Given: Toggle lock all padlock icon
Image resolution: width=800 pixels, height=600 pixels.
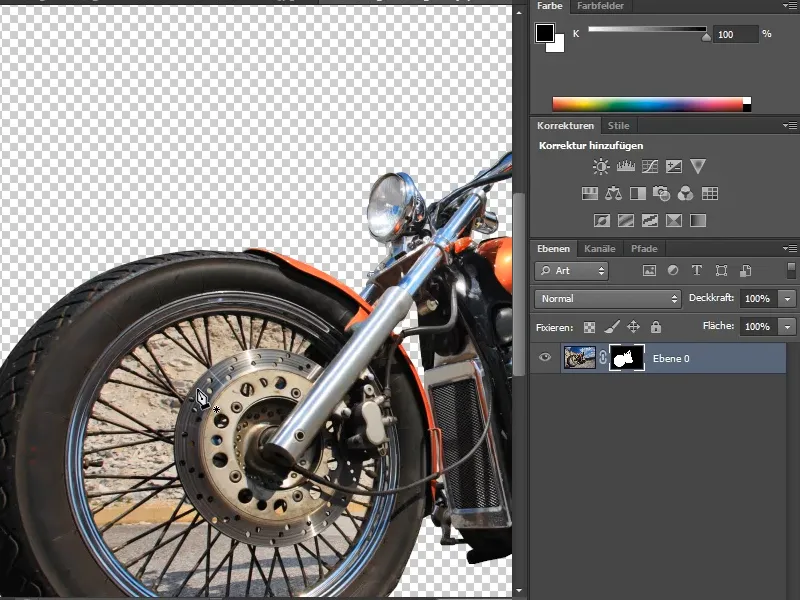Looking at the screenshot, I should pos(656,327).
